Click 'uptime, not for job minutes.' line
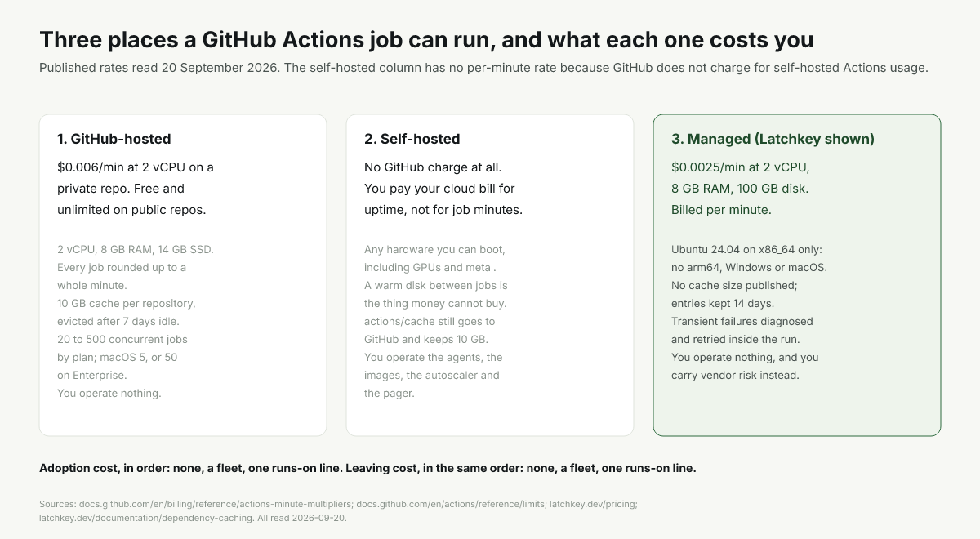The image size is (980, 539). pyautogui.click(x=443, y=210)
